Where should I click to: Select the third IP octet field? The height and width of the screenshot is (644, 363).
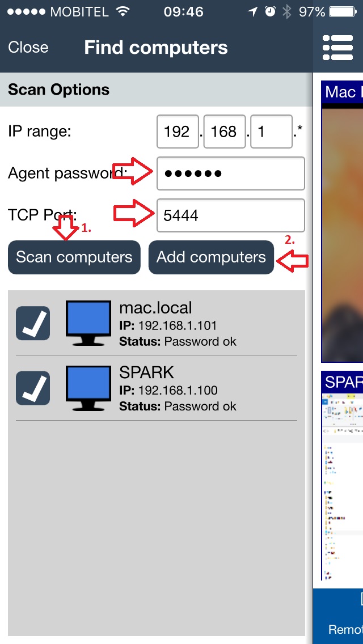(x=271, y=132)
